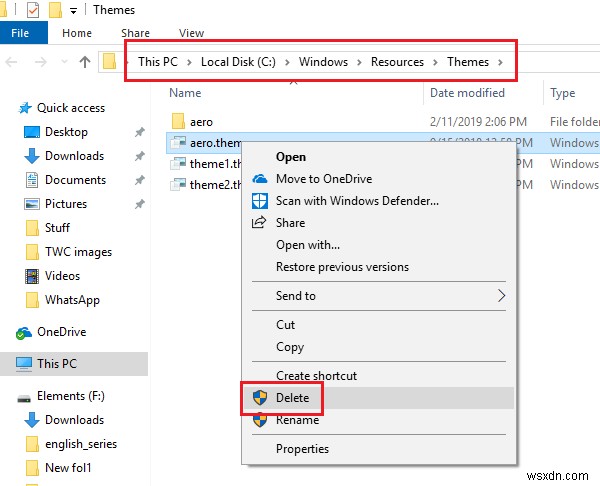
Task: Expand the Send to submenu
Action: tap(379, 296)
